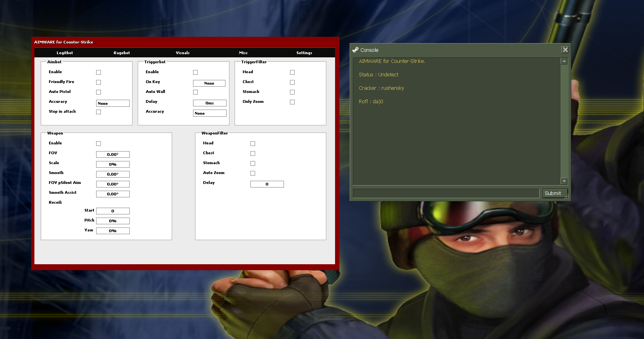The image size is (644, 339).
Task: Enable the Aimbot Enable checkbox
Action: click(98, 72)
